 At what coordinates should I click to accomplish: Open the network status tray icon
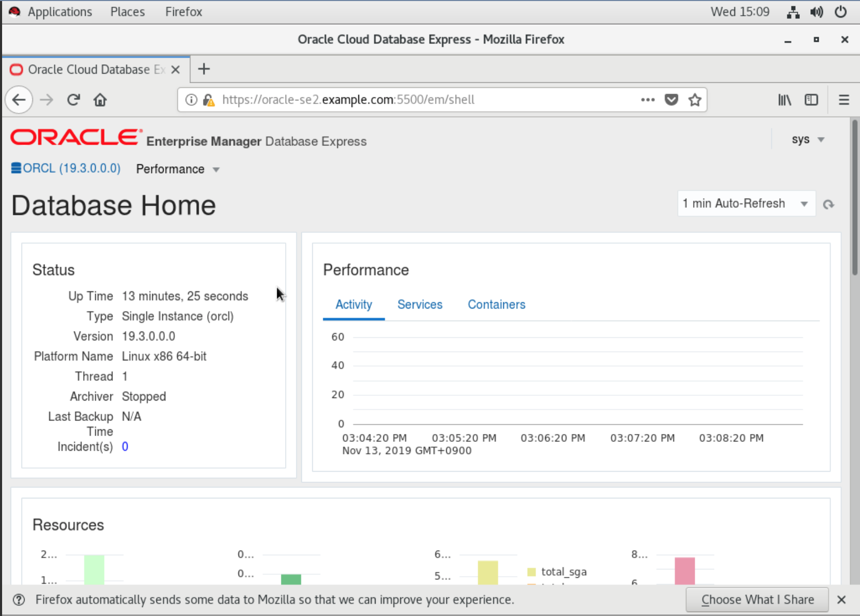tap(793, 12)
